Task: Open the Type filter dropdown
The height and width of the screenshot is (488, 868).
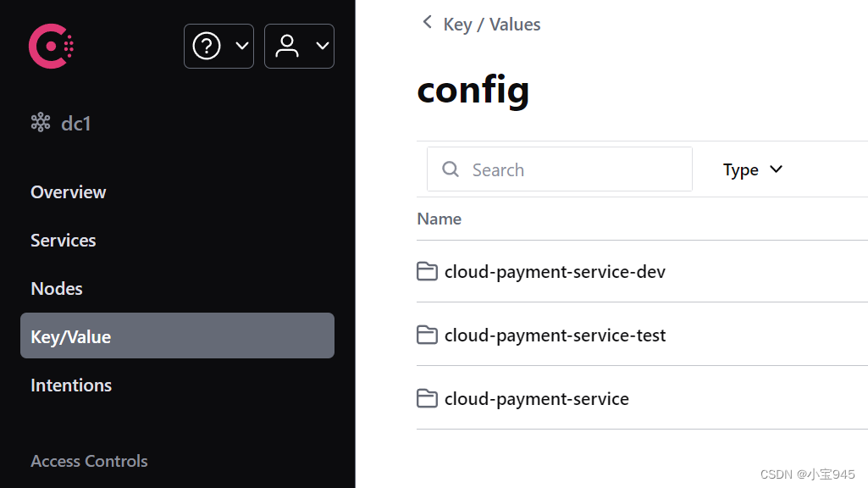Action: point(752,169)
